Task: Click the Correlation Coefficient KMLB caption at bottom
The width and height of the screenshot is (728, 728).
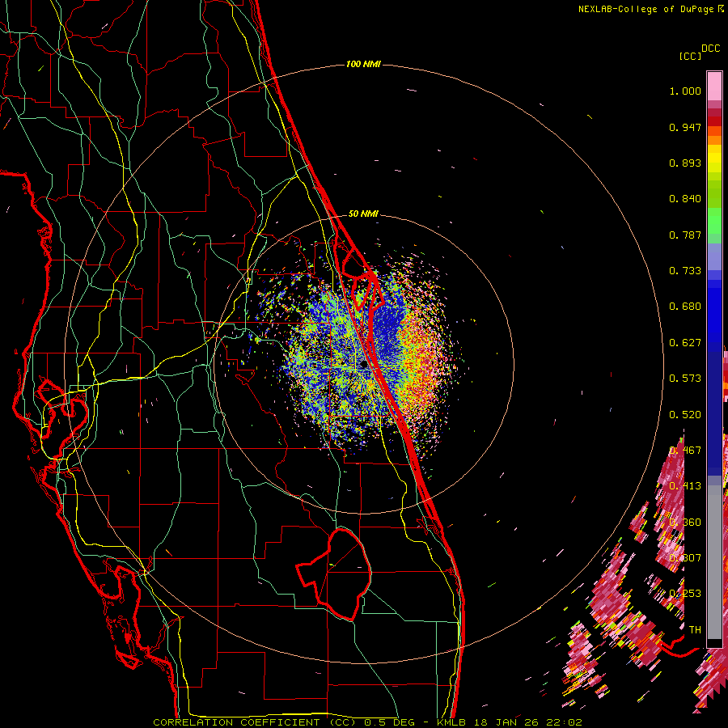Action: click(x=367, y=722)
